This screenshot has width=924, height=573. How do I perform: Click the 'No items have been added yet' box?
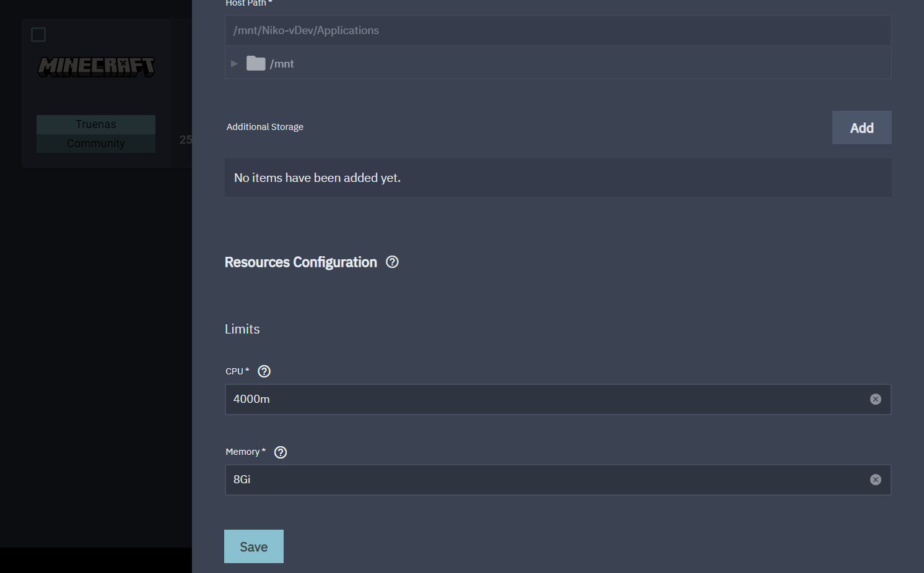pos(557,178)
